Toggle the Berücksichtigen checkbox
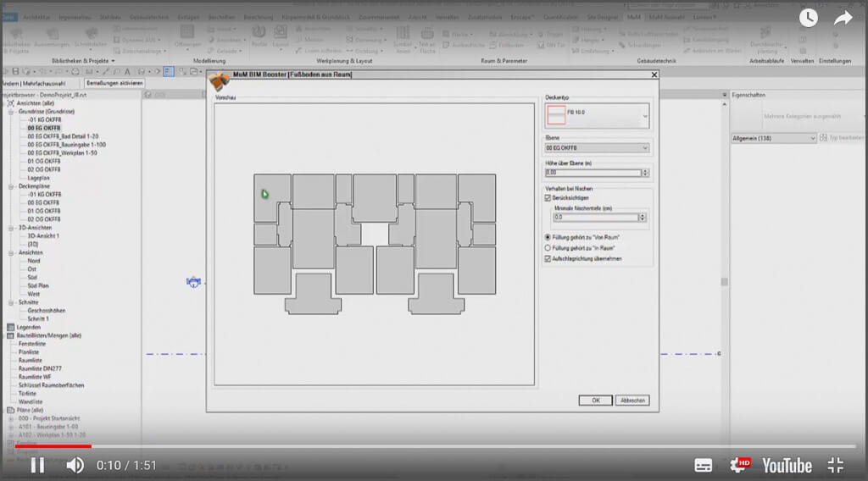Screen dimensions: 868x481 pos(548,197)
